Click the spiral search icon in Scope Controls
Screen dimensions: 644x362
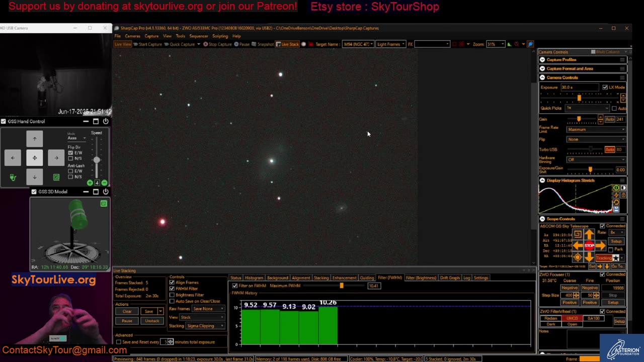click(578, 234)
